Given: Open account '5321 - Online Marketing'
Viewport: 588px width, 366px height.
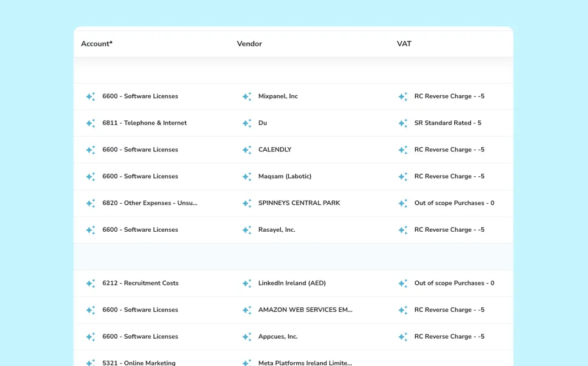Looking at the screenshot, I should (139, 362).
